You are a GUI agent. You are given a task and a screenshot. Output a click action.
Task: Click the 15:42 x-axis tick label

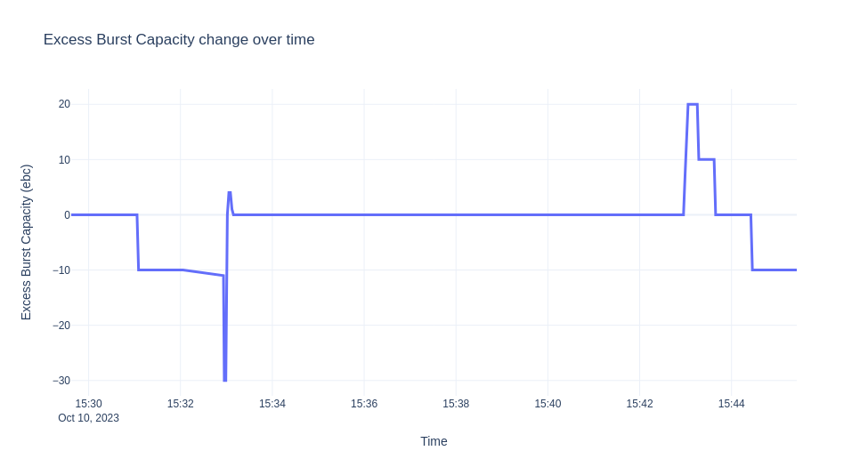click(639, 404)
